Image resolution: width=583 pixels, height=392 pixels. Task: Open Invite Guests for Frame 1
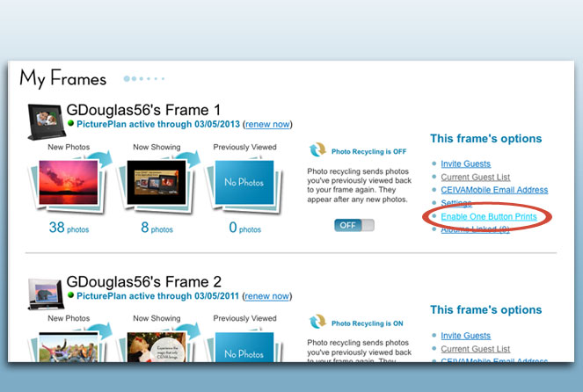[x=465, y=163]
